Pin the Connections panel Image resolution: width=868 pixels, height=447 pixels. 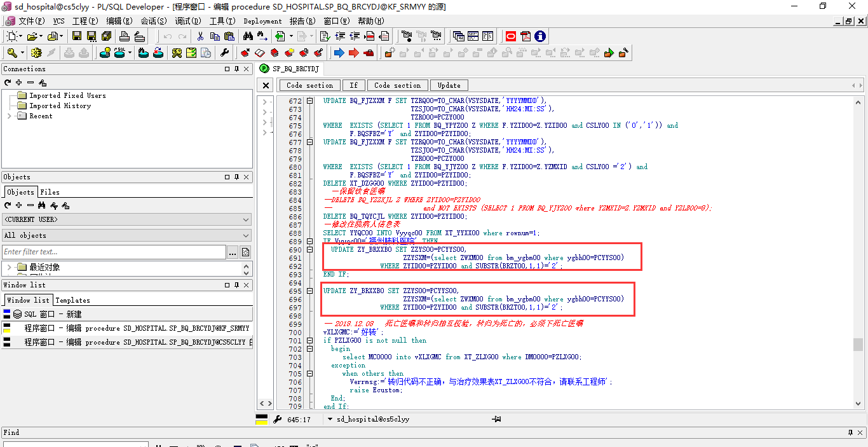(x=237, y=69)
